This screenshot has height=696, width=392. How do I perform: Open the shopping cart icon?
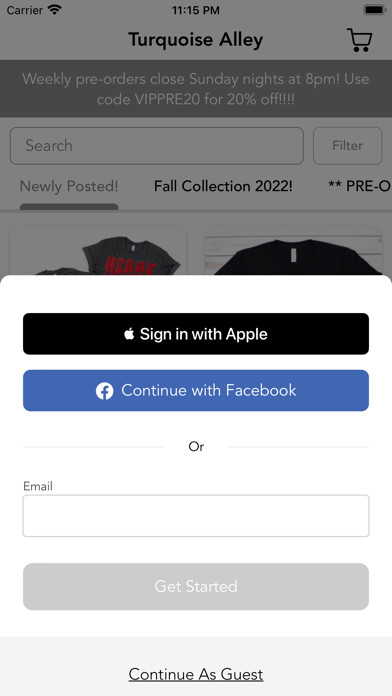click(x=359, y=40)
